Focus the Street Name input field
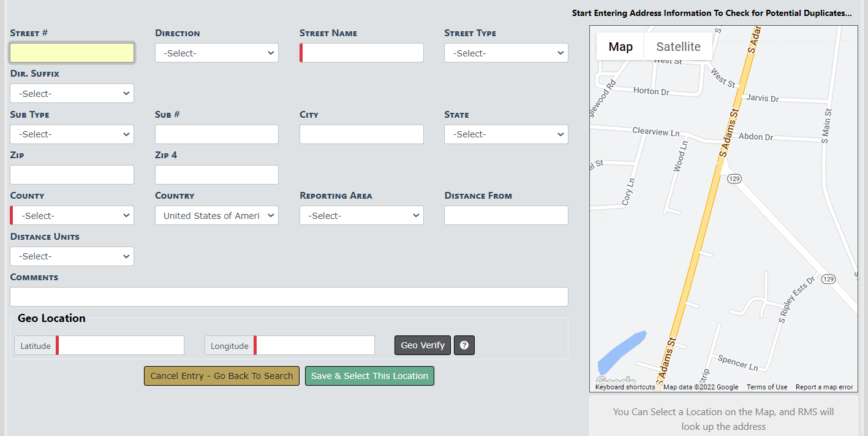 [x=363, y=53]
